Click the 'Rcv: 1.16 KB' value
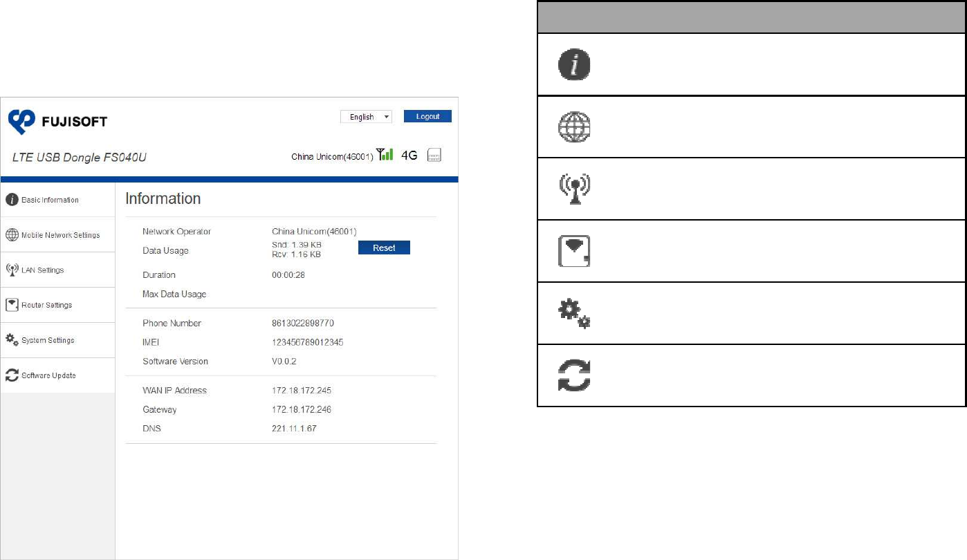Screen dimensions: 967x560 [x=297, y=254]
